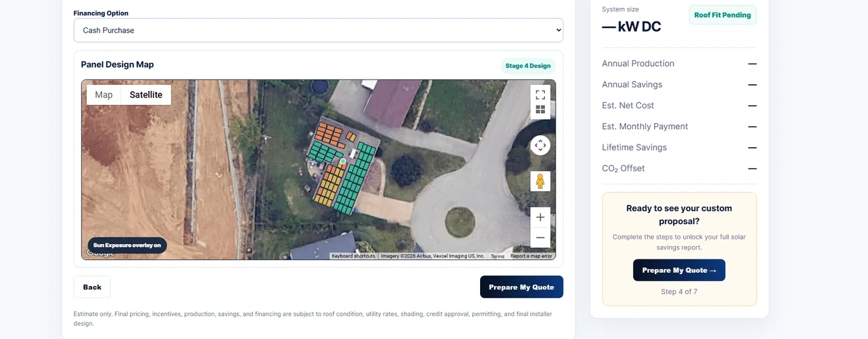Click the Est. Net Cost label
This screenshot has height=339, width=868.
point(628,105)
